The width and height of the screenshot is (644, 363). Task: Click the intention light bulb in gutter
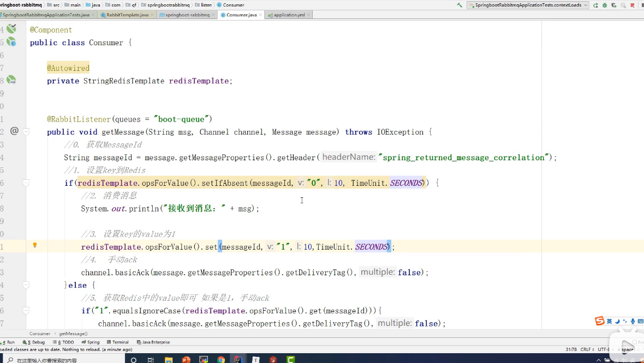35,245
